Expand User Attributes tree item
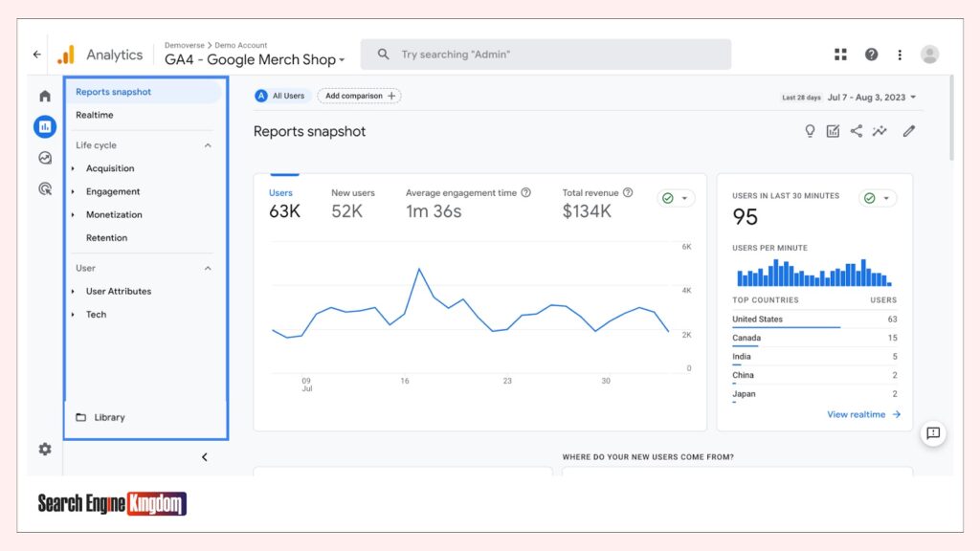This screenshot has width=980, height=551. 73,291
